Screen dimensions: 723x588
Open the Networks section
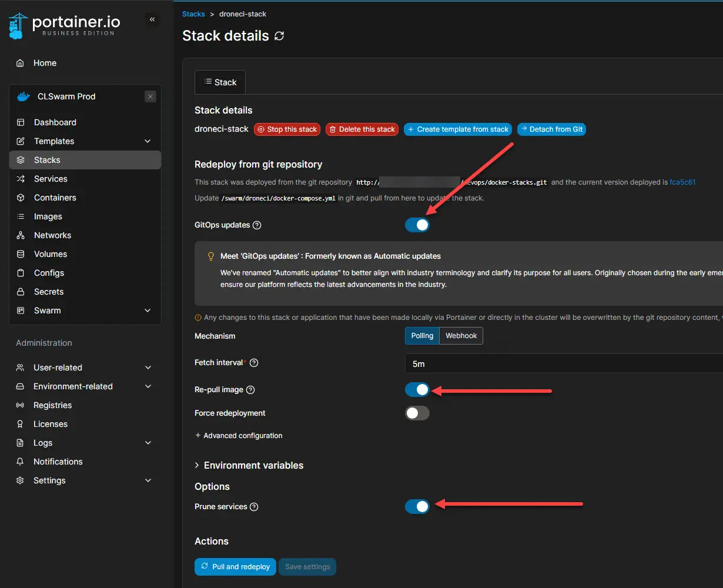coord(53,235)
